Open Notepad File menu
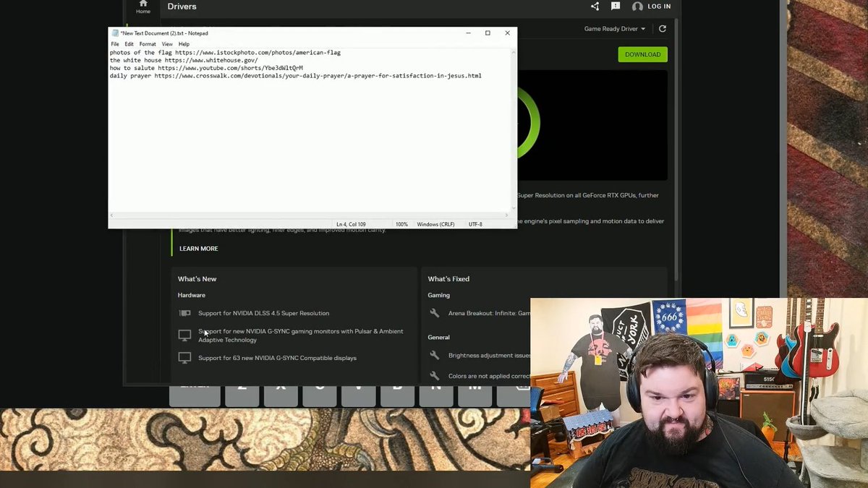868x488 pixels. pos(115,44)
